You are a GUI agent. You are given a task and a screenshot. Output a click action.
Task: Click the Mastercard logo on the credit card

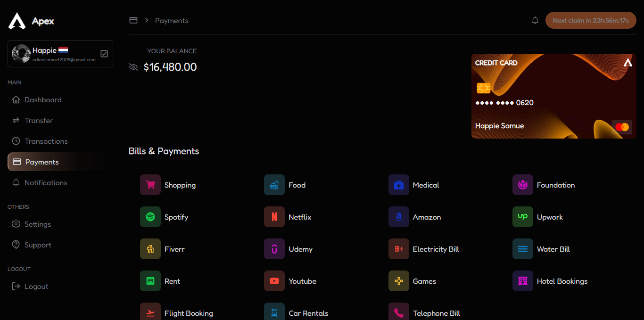[622, 127]
